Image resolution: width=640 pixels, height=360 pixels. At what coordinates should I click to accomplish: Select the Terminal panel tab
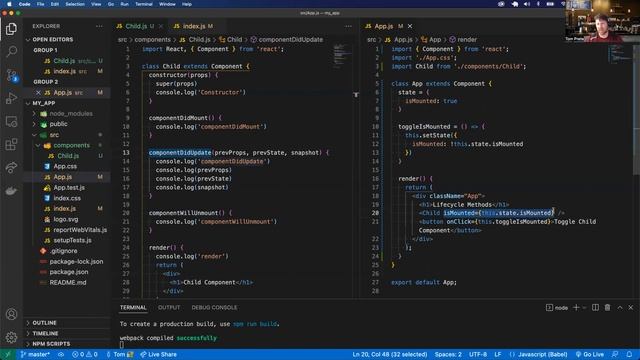coord(133,307)
